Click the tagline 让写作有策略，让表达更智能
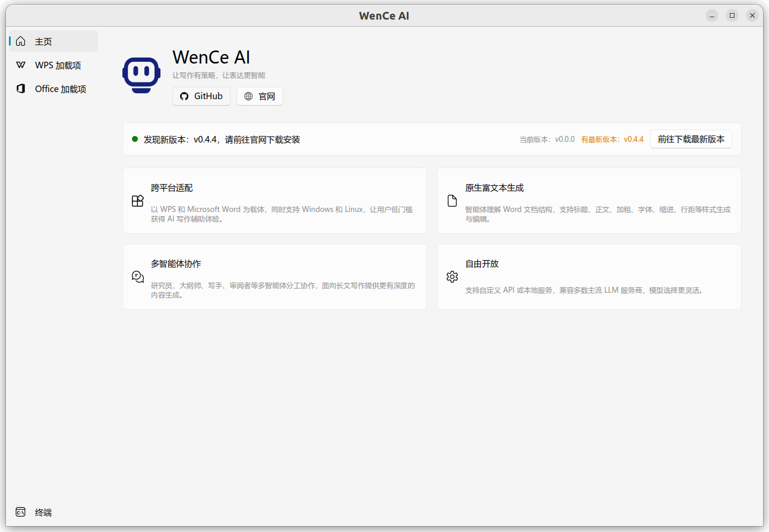 pyautogui.click(x=219, y=75)
